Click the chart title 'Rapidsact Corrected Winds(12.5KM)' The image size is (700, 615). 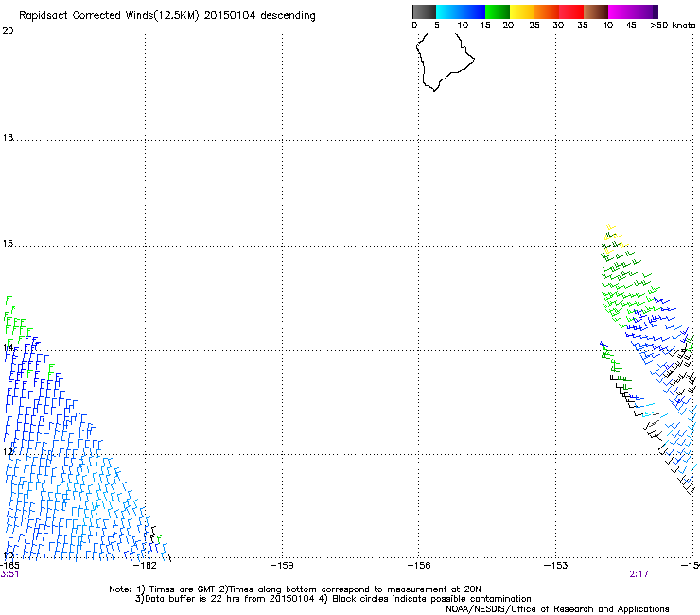109,16
